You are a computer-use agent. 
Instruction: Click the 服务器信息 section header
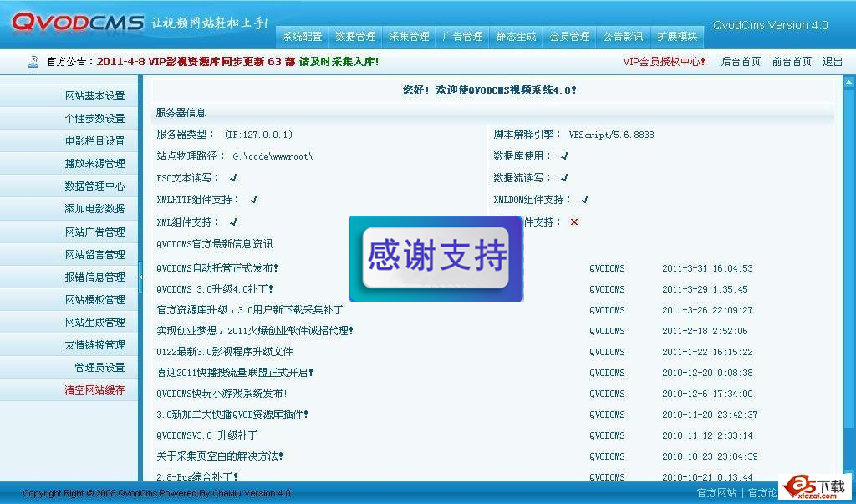click(x=181, y=113)
